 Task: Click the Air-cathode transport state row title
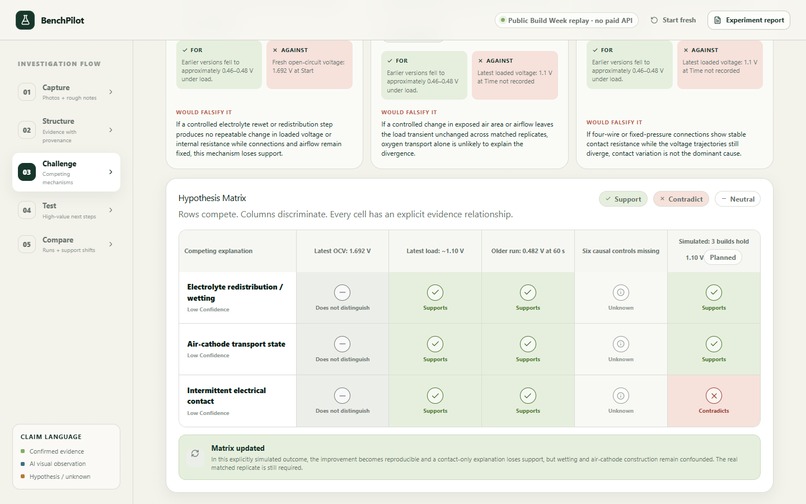236,344
